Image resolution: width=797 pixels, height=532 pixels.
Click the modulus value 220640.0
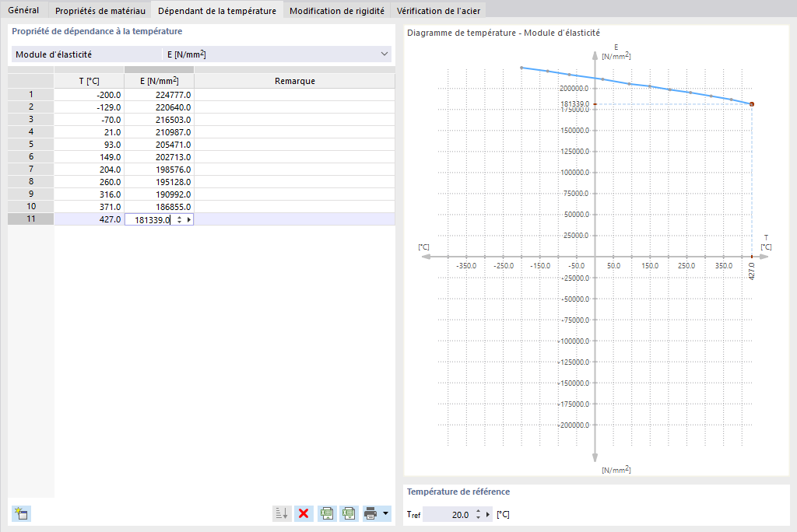pyautogui.click(x=159, y=107)
